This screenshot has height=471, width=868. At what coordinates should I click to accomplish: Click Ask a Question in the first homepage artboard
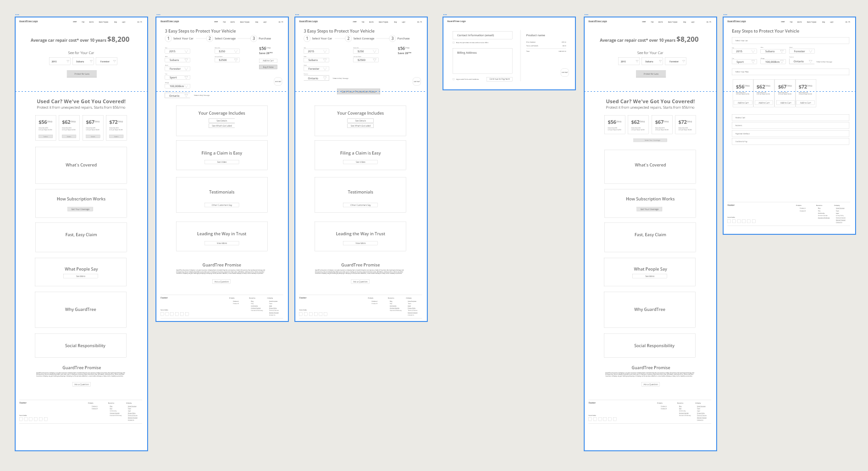(82, 384)
